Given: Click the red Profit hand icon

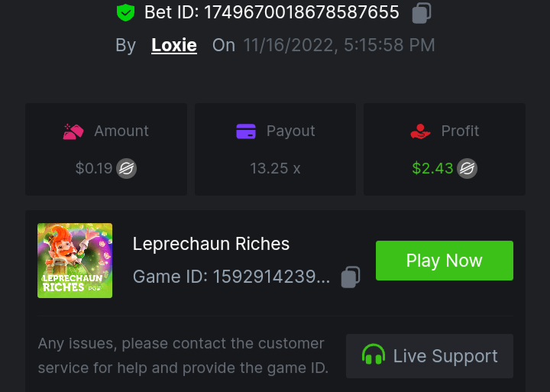Looking at the screenshot, I should tap(420, 131).
